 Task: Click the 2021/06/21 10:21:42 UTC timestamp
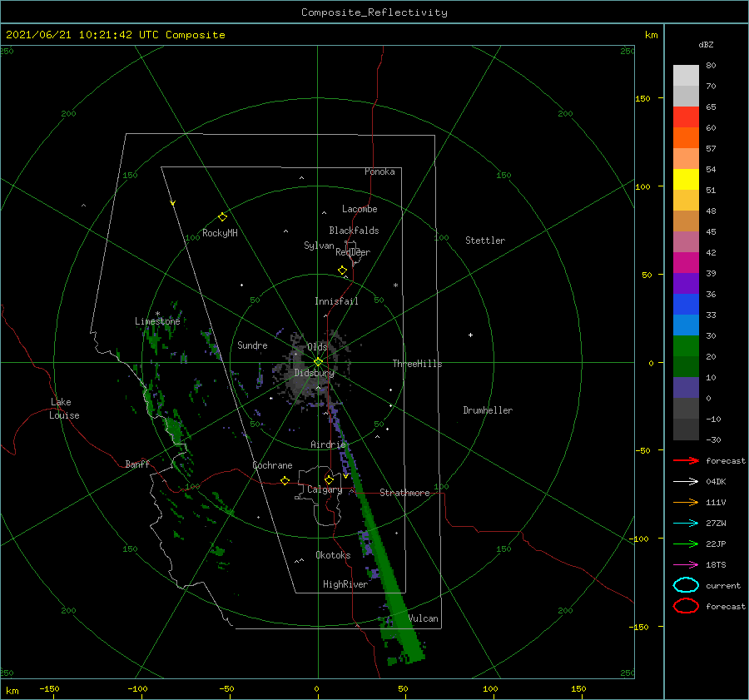116,35
